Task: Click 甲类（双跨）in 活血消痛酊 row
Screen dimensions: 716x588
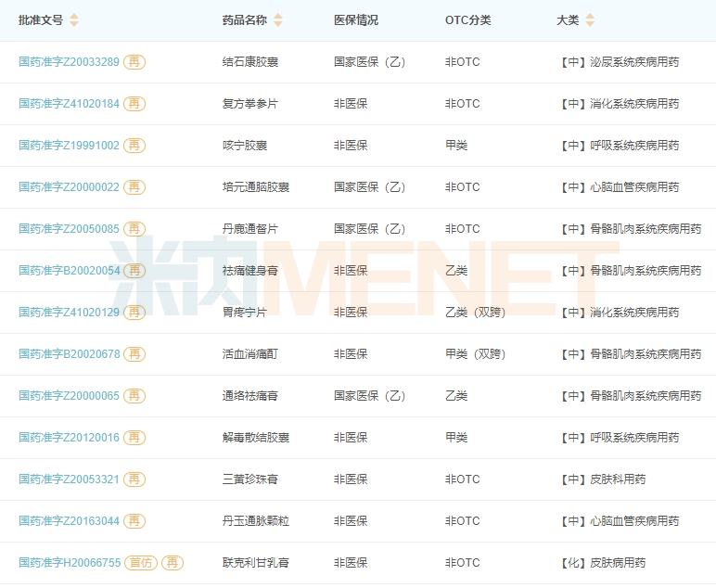Action: coord(476,353)
